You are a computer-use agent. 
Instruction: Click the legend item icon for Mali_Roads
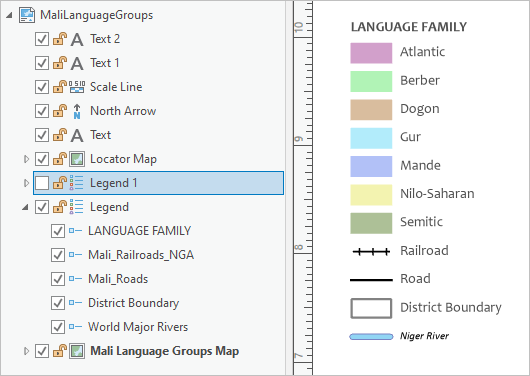coord(75,279)
